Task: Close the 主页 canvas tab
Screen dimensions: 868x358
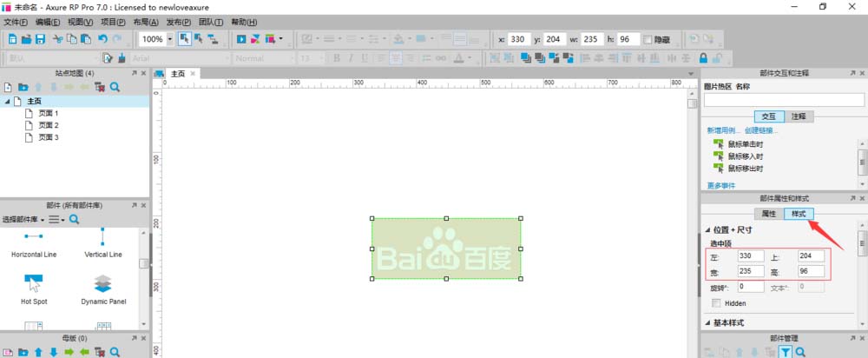Action: [193, 73]
